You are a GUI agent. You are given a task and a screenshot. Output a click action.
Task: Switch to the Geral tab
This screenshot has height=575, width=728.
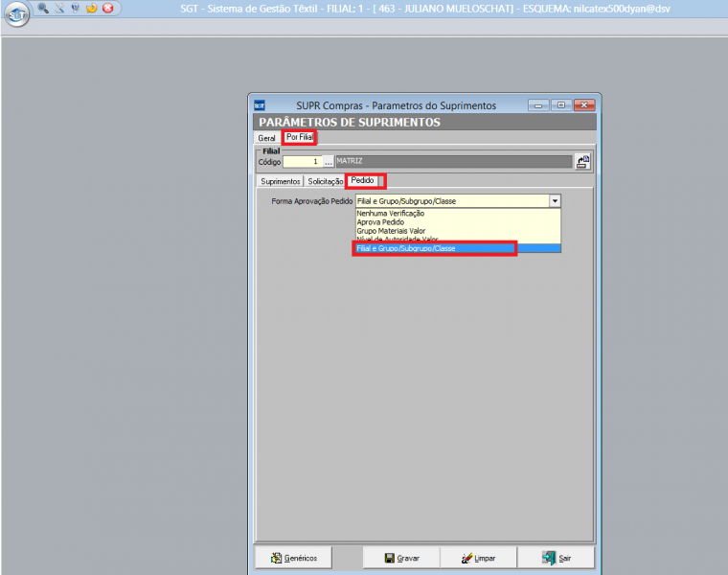coord(266,138)
